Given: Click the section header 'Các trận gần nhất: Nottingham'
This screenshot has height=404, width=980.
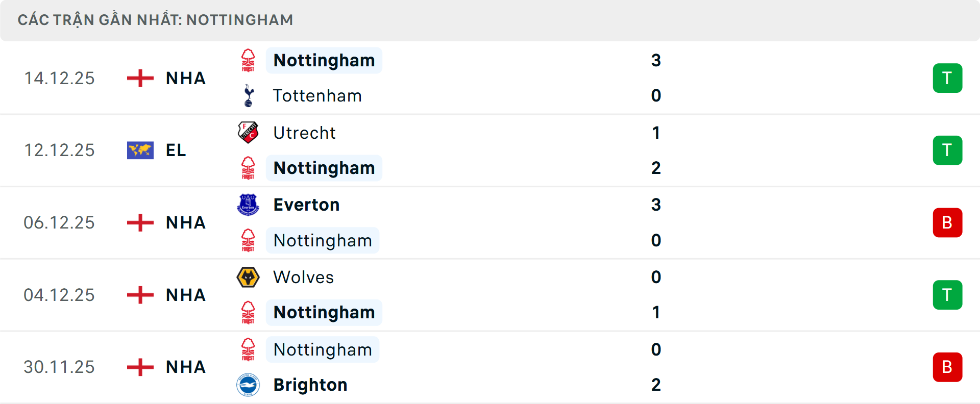Looking at the screenshot, I should click(x=155, y=20).
